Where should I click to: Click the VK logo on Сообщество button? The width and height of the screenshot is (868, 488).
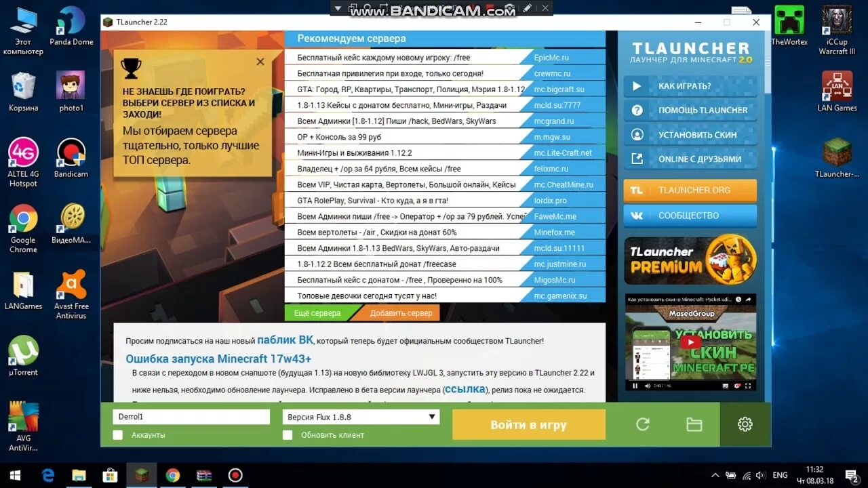(x=637, y=216)
